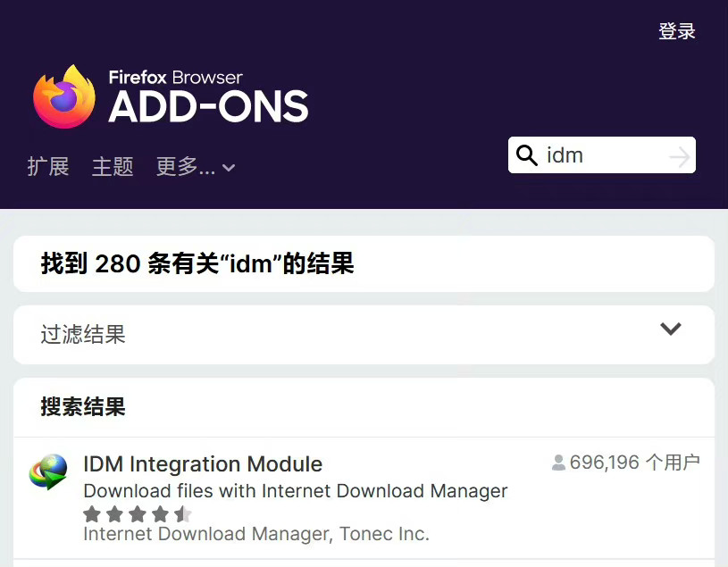Click the 696,196 个用户 count
The image size is (728, 567).
click(x=634, y=463)
